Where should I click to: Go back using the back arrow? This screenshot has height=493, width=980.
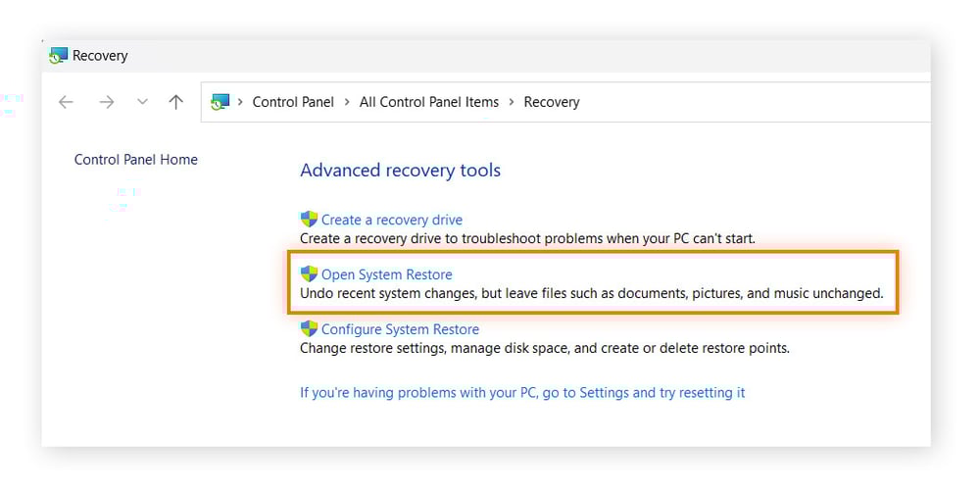67,102
